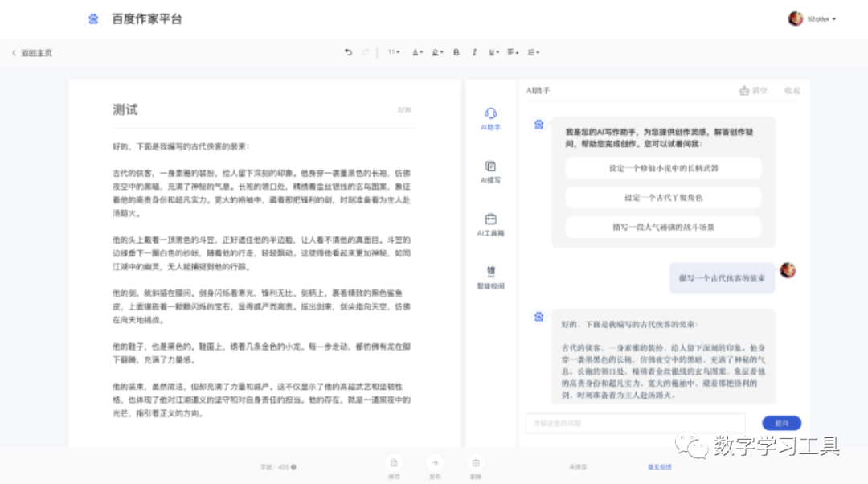Click the 保存 save icon
The height and width of the screenshot is (484, 868).
click(x=394, y=465)
